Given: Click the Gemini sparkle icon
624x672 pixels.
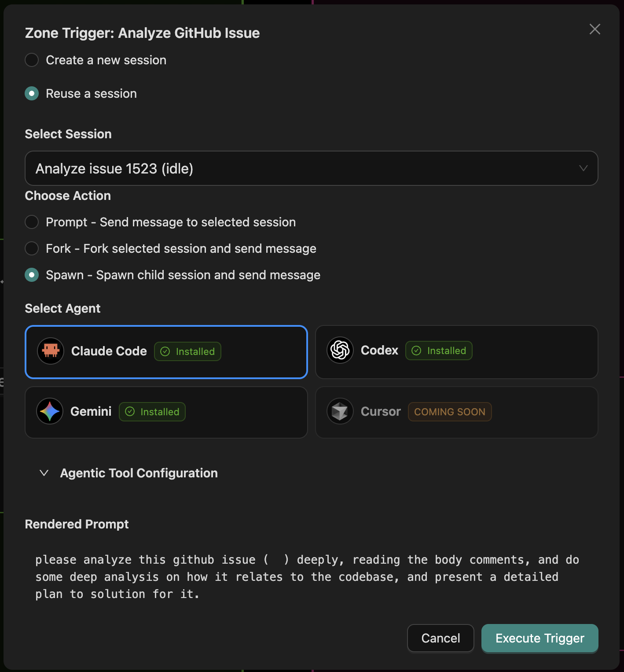Looking at the screenshot, I should point(50,411).
